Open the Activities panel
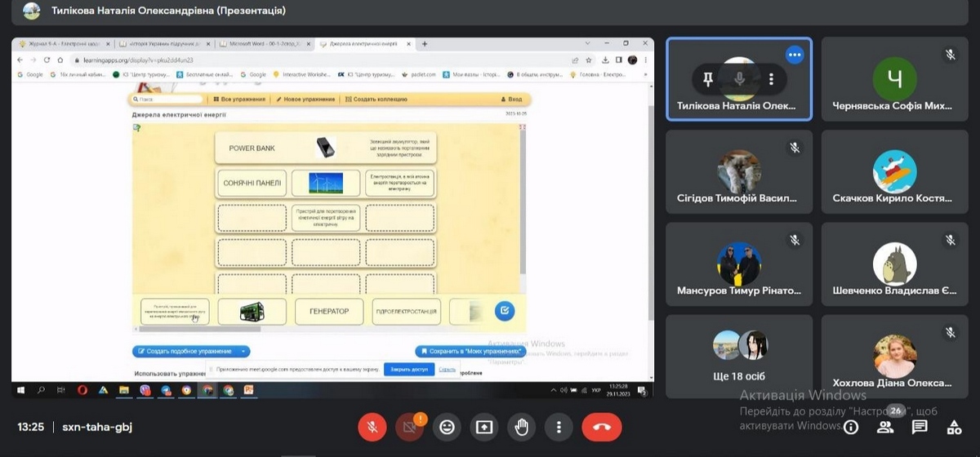 (x=954, y=427)
